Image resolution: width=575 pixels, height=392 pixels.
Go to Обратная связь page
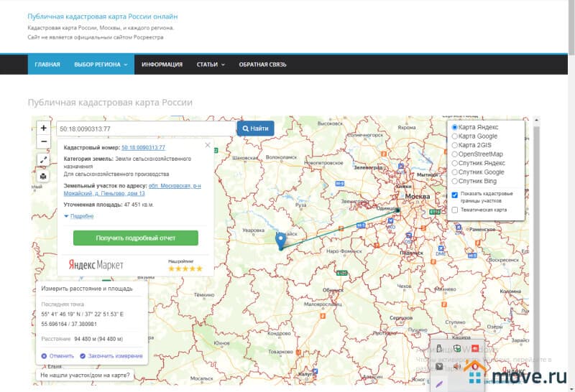pos(262,65)
